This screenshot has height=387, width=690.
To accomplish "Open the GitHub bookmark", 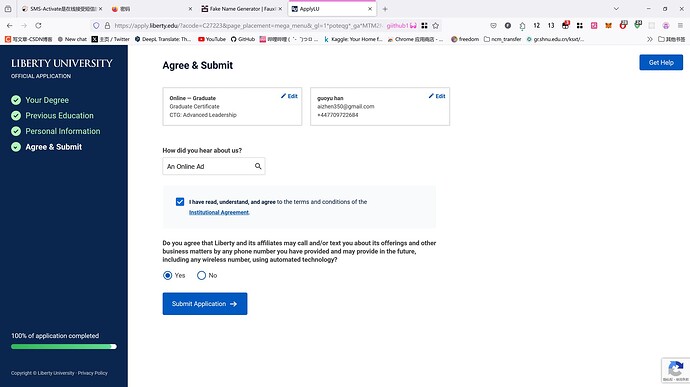I will click(243, 39).
